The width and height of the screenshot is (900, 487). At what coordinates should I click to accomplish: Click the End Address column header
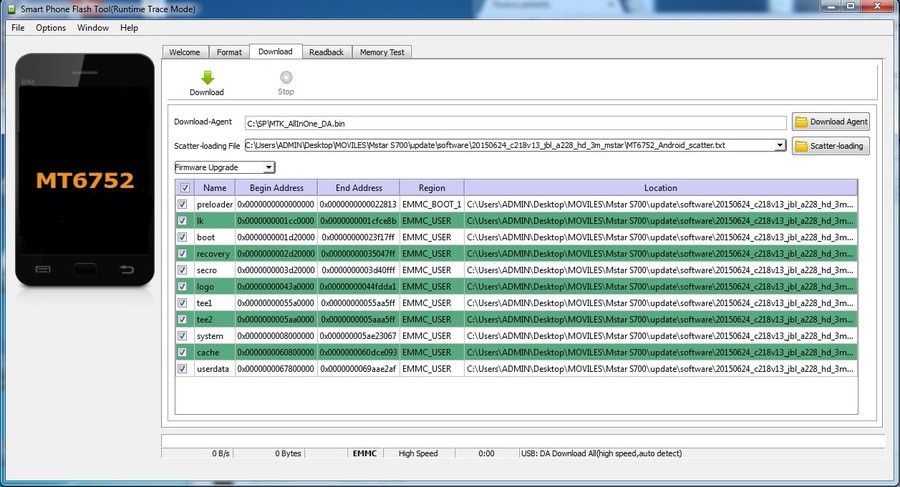click(x=359, y=188)
